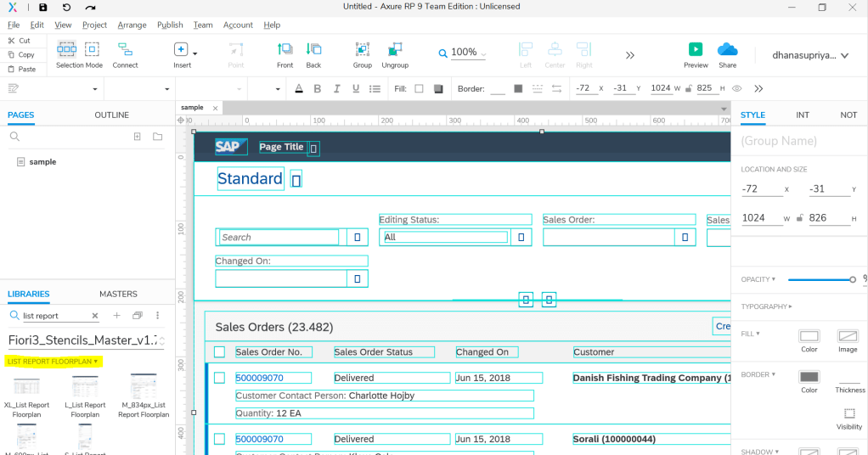Open the zoom 100% dropdown
868x455 pixels.
483,54
